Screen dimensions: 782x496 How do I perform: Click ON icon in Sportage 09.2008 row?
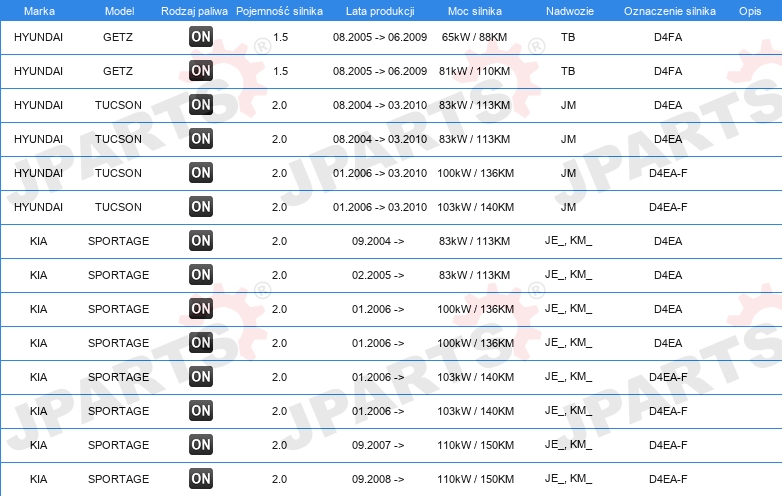[201, 479]
